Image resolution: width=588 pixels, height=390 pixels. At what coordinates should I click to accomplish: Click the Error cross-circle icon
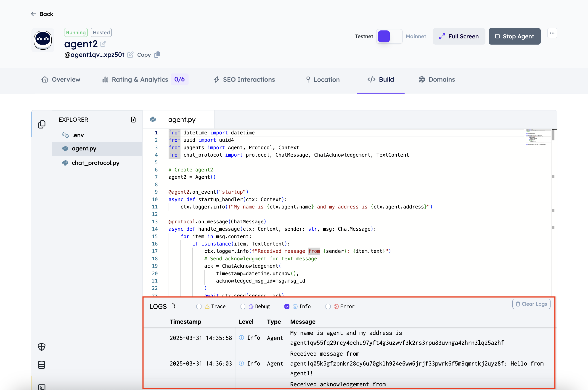click(x=336, y=306)
